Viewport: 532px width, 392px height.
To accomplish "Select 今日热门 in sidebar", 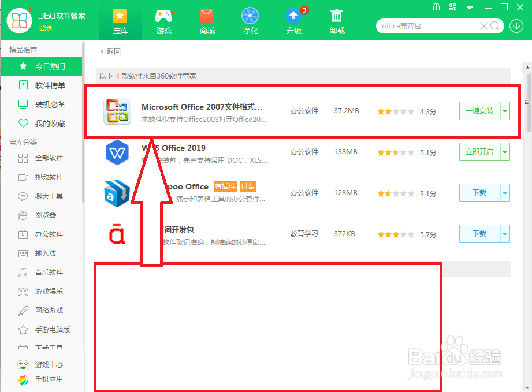I will pyautogui.click(x=42, y=66).
